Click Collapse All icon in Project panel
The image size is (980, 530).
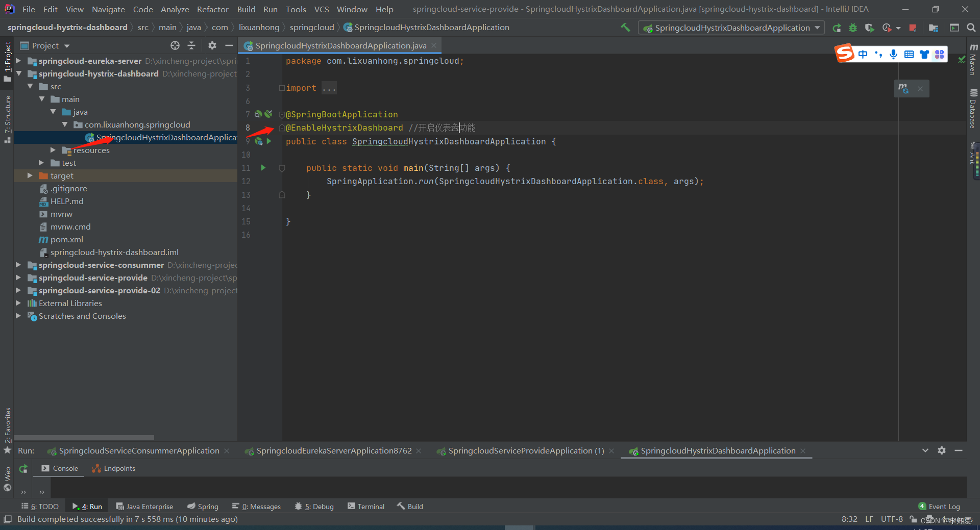pos(191,46)
